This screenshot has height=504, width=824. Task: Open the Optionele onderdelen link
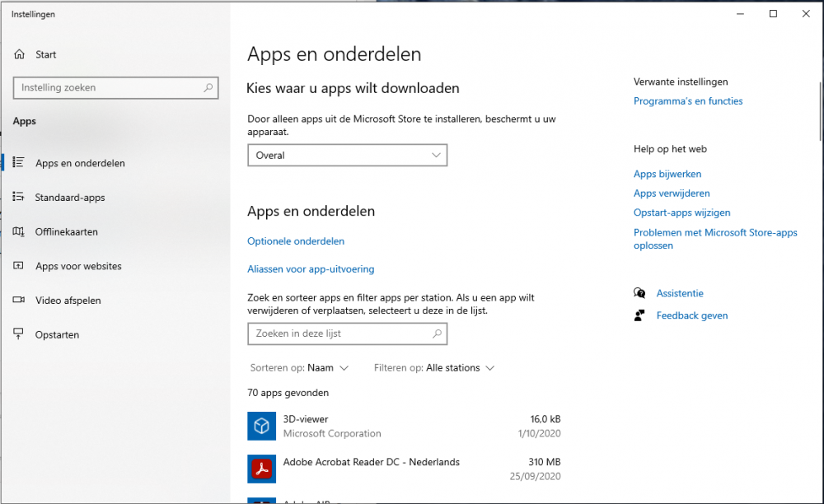click(x=296, y=241)
